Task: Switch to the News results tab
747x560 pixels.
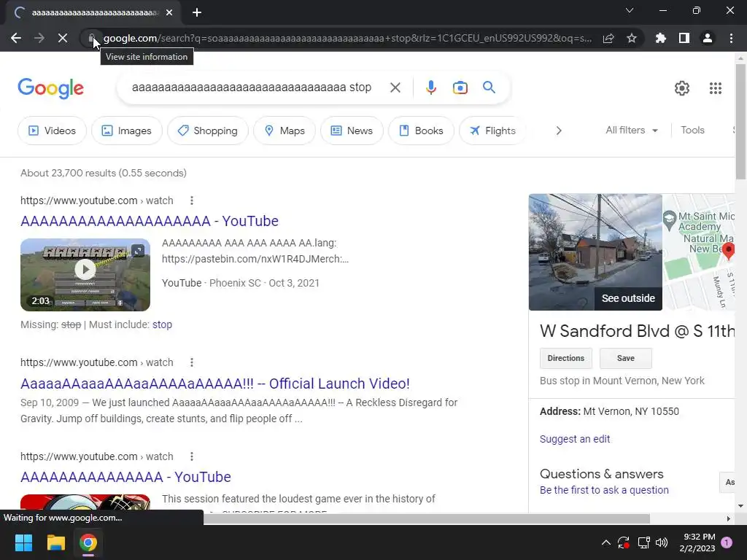Action: (x=352, y=131)
